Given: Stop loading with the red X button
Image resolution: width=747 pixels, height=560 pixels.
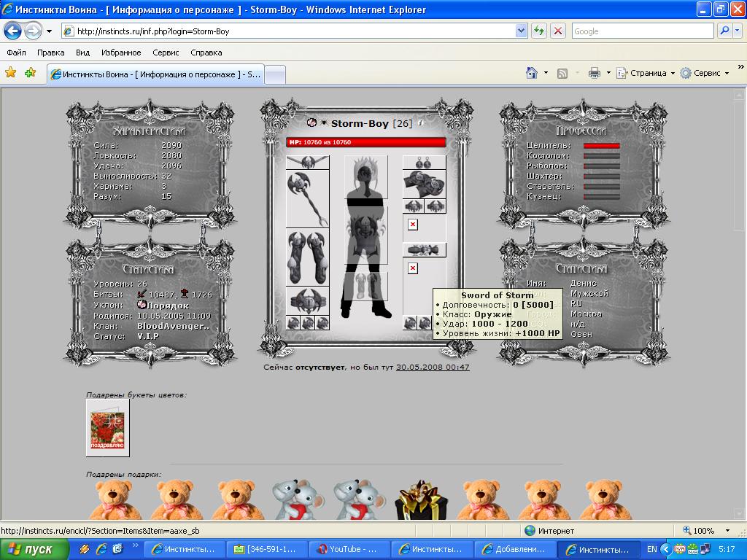Looking at the screenshot, I should (558, 31).
